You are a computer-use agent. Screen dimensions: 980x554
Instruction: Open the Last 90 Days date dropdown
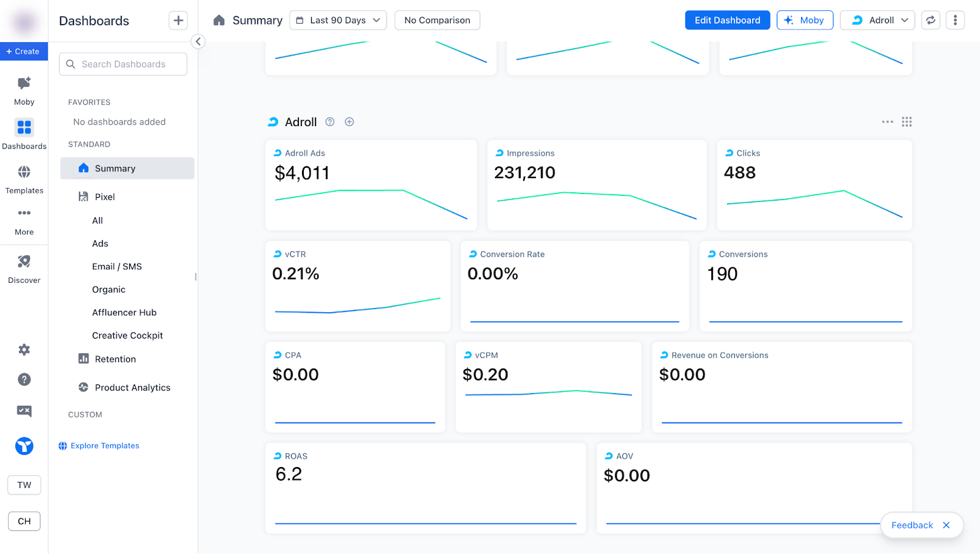[x=338, y=20]
